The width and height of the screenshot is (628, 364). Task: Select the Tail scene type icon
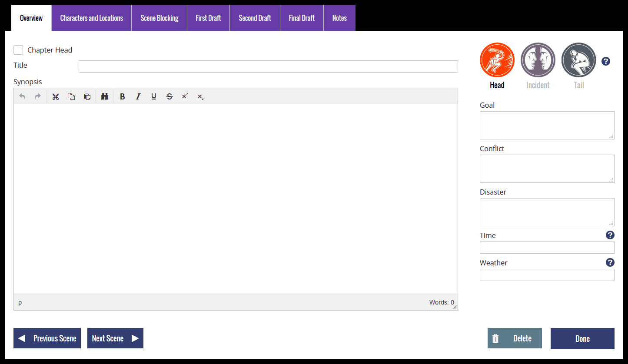click(x=578, y=60)
